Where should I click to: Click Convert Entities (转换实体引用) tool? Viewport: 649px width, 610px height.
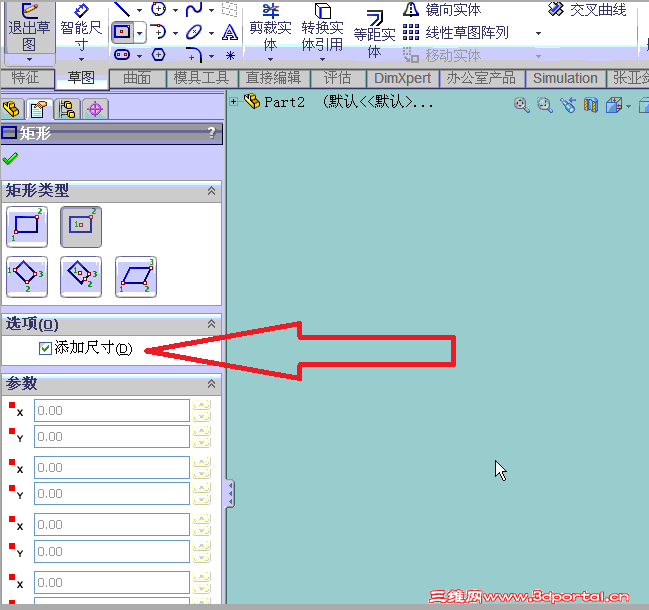pyautogui.click(x=322, y=30)
